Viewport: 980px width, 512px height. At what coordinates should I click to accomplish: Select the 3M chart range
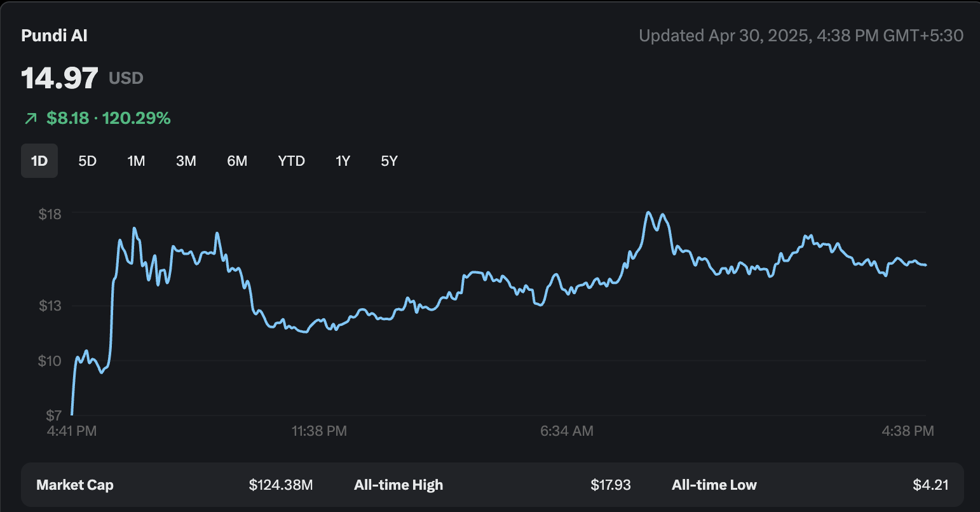click(186, 161)
